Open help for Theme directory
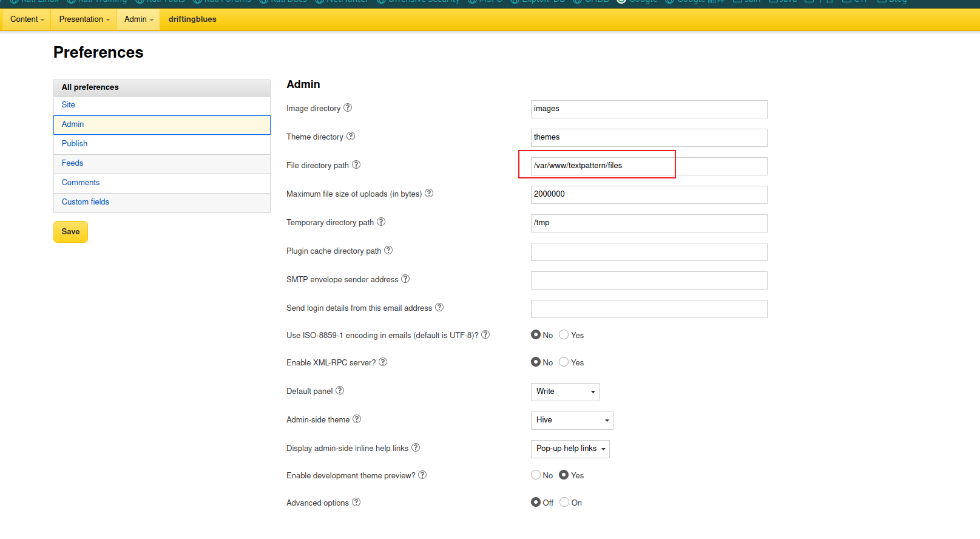The width and height of the screenshot is (980, 539). pyautogui.click(x=351, y=136)
